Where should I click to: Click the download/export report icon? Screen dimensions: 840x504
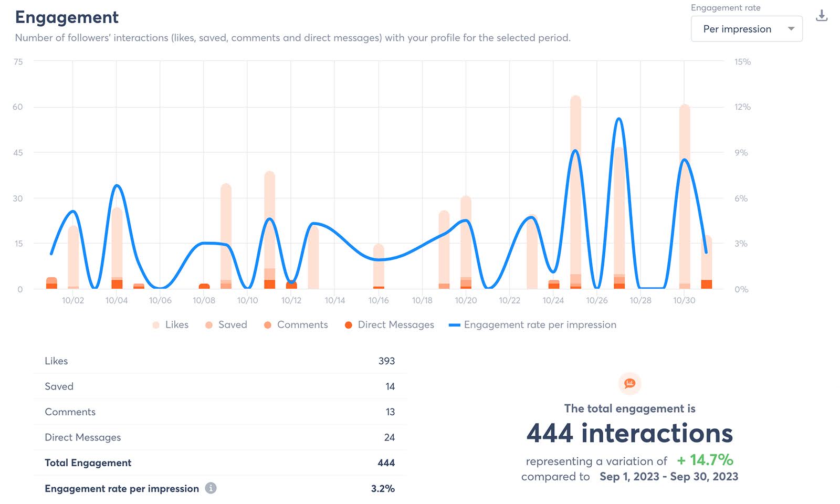[821, 16]
